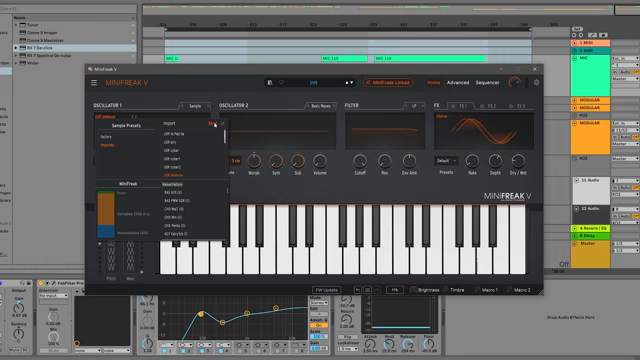Open the preset browser library icon
This screenshot has height=360, width=640.
(x=270, y=82)
